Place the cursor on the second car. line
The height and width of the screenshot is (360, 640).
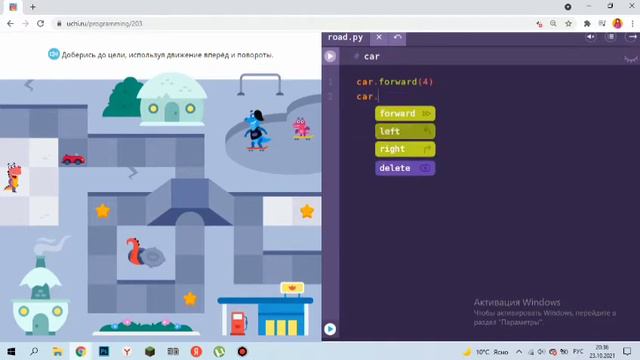[x=367, y=97]
